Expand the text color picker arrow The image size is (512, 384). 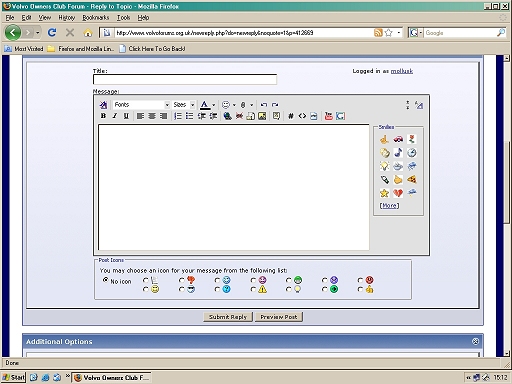tap(214, 105)
